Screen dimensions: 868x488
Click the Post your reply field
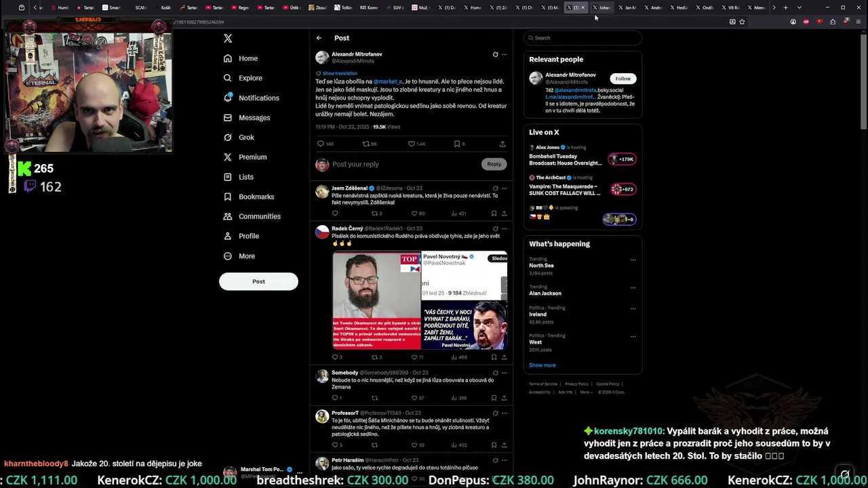pos(406,164)
